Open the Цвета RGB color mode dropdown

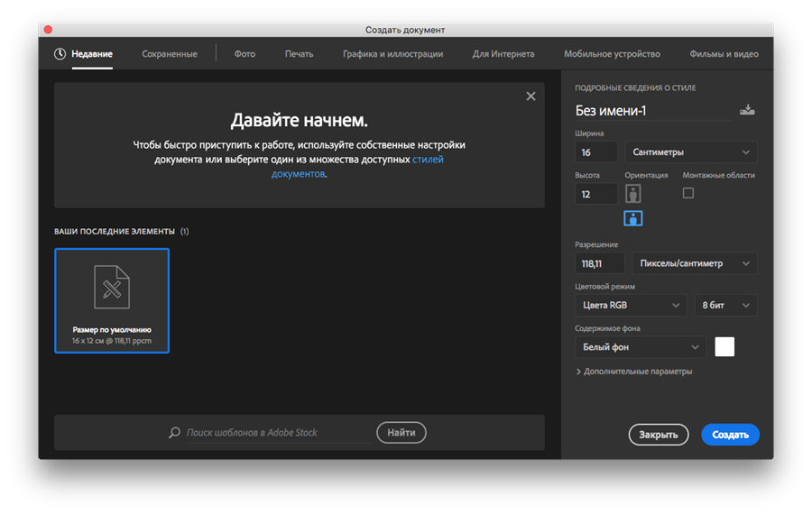[631, 306]
